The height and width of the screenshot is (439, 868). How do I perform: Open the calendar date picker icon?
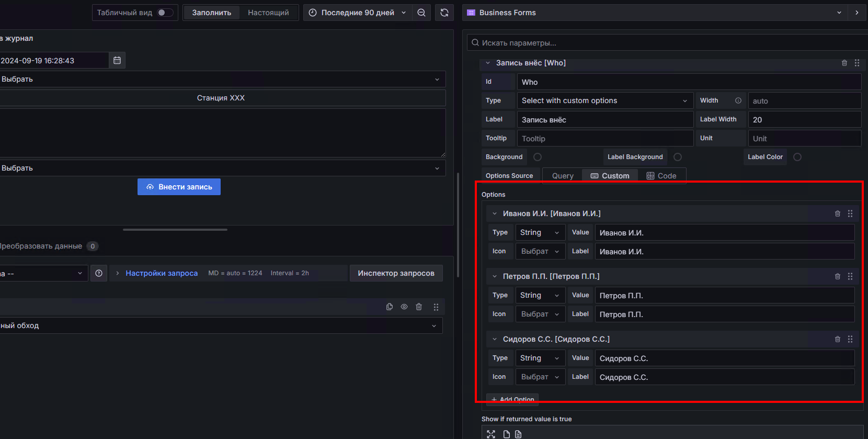(x=117, y=61)
